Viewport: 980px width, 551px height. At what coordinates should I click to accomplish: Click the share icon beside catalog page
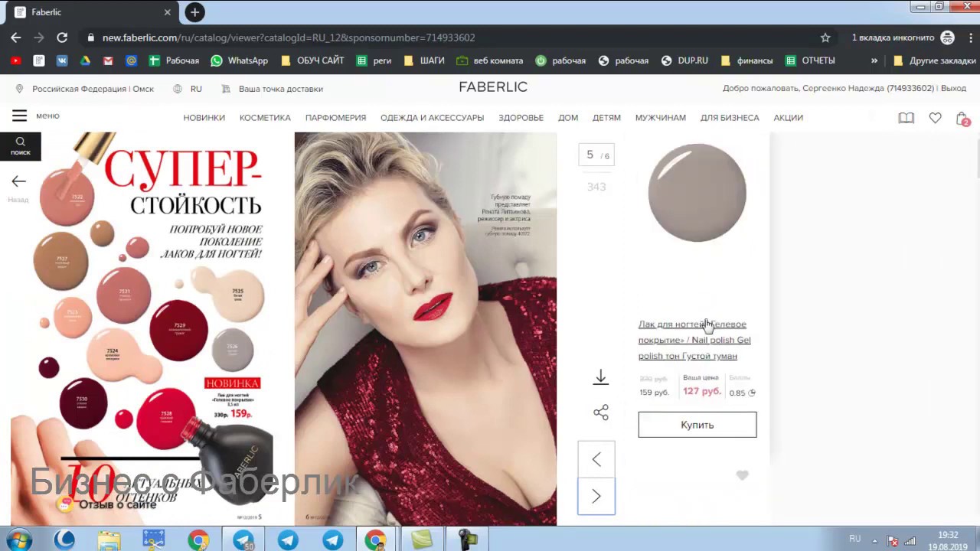pos(600,412)
